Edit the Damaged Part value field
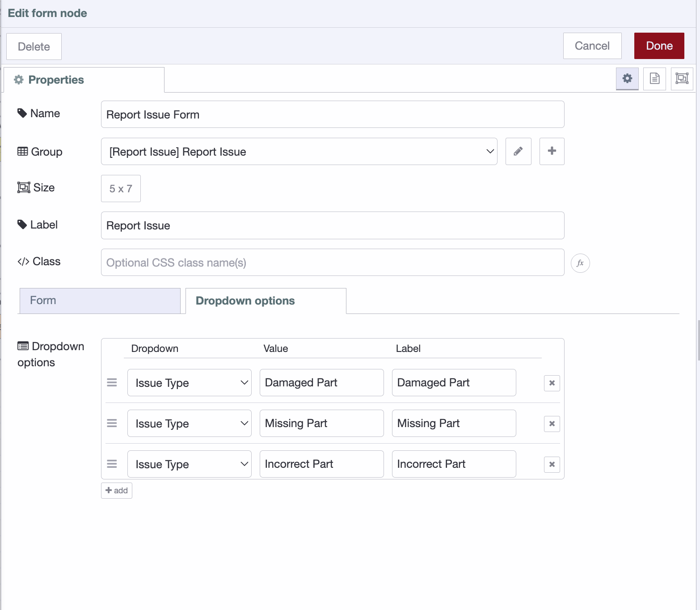This screenshot has height=610, width=700. pos(322,383)
